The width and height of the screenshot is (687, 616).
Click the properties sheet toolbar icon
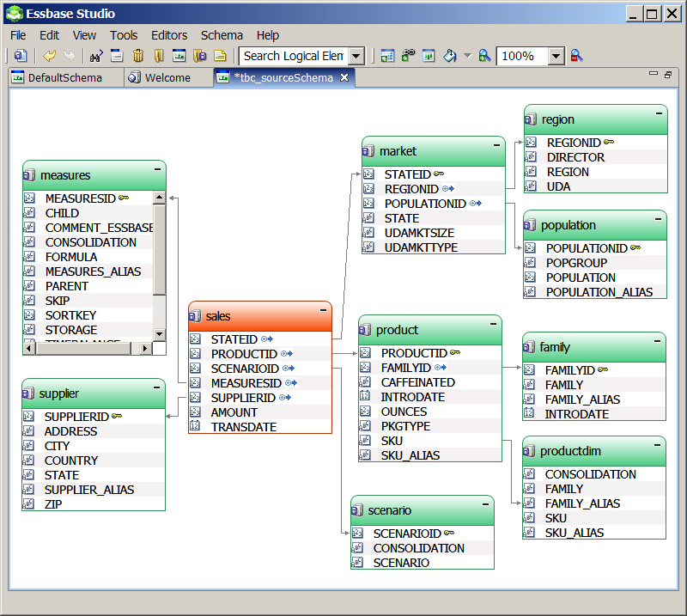point(117,56)
